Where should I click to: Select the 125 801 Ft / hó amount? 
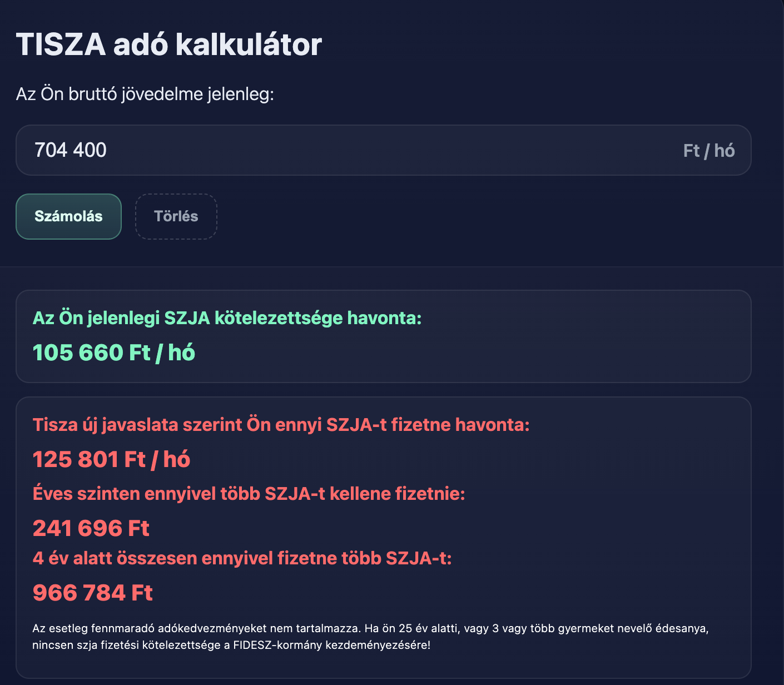(x=111, y=459)
